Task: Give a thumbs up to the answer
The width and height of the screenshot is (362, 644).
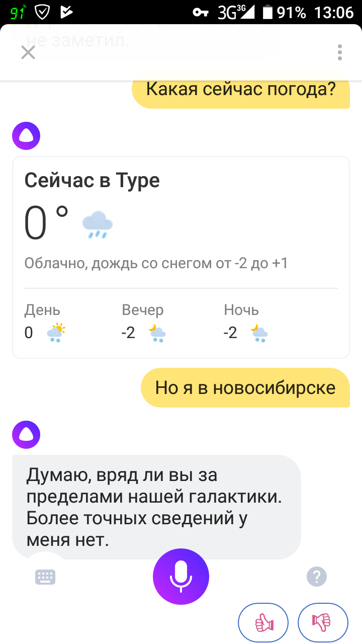Action: (x=263, y=623)
